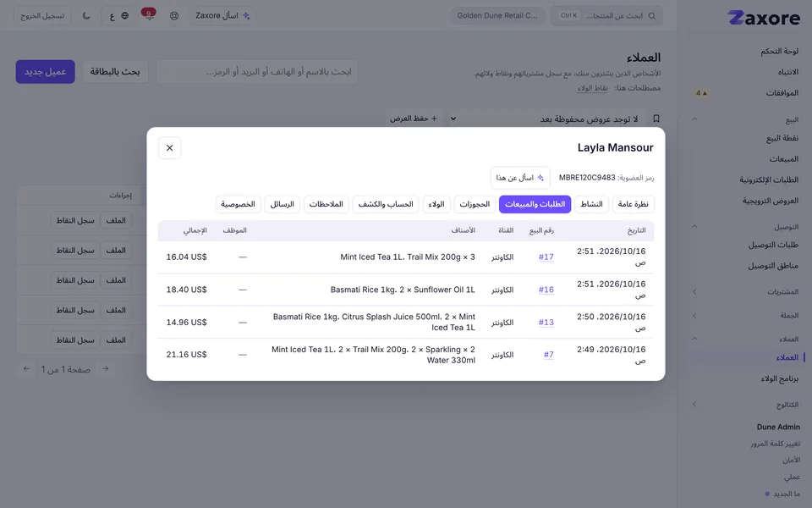Viewport: 812px width, 508px height.
Task: Open the saved views dropdown chevron
Action: 453,119
